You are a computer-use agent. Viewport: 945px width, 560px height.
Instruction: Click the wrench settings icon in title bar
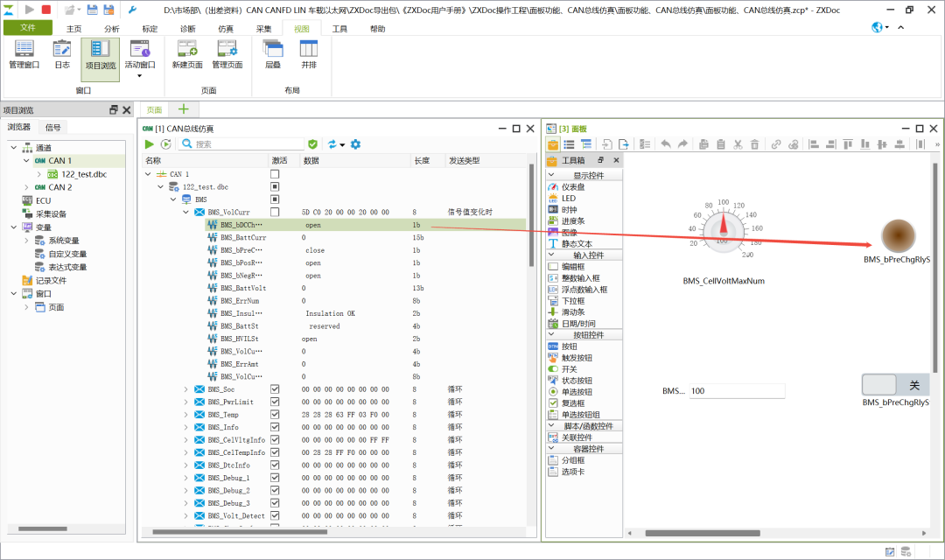click(133, 10)
